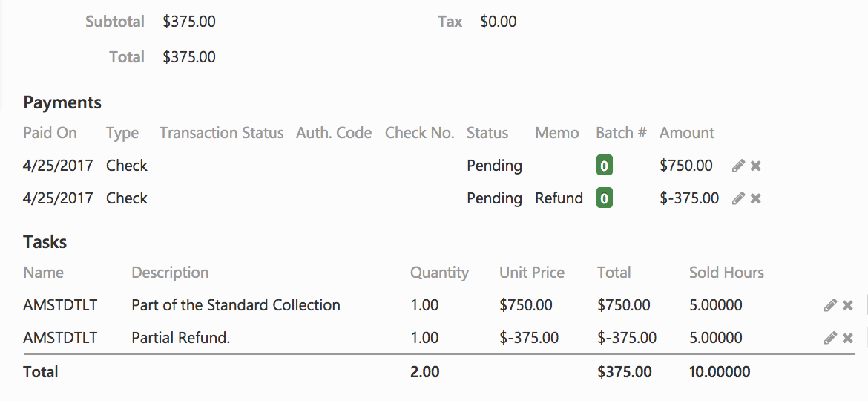Click the Sold Hours column header
The width and height of the screenshot is (868, 401).
click(x=726, y=273)
